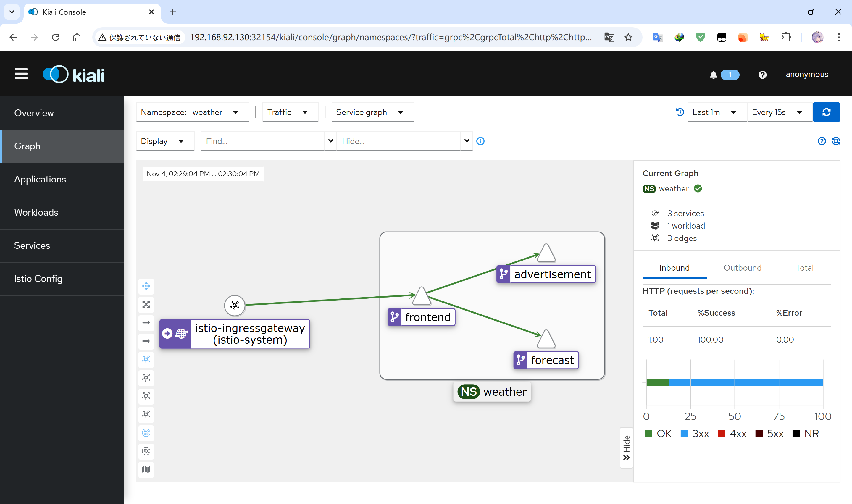Click the help question mark icon
Viewport: 852px width, 504px height.
coord(821,140)
